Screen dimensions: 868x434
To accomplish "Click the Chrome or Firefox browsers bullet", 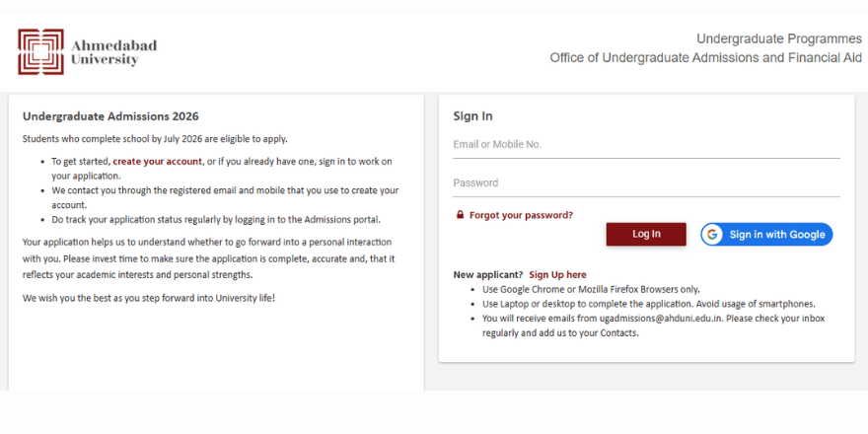I will point(591,290).
